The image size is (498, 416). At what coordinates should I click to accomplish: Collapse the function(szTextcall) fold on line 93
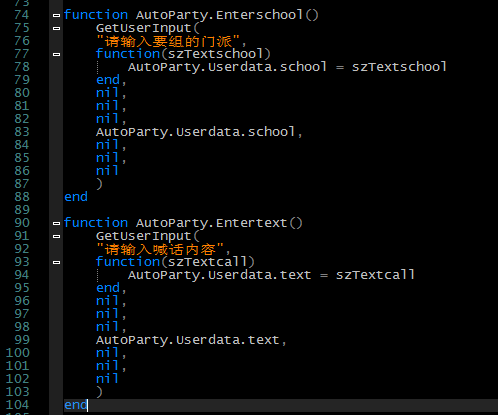57,262
